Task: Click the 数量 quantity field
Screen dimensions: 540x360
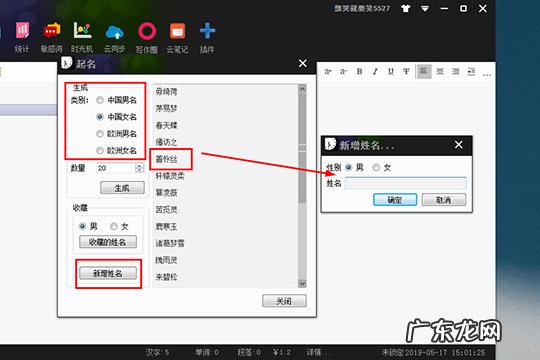Action: (x=116, y=168)
